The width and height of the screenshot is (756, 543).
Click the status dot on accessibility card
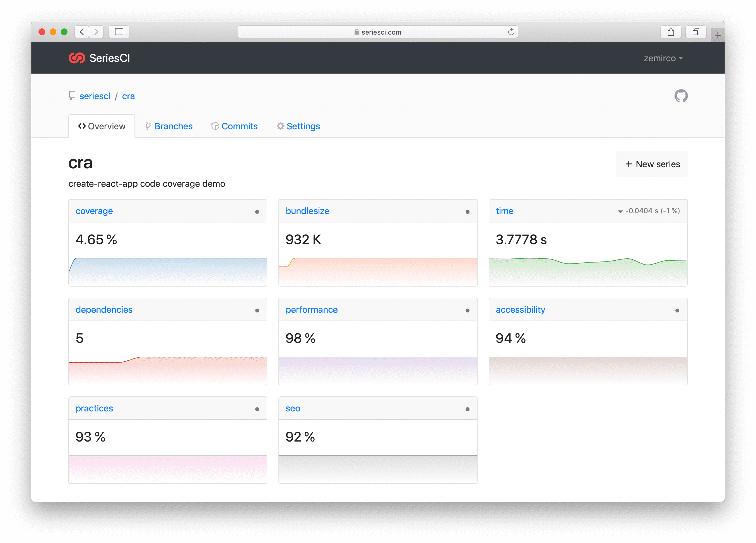click(x=677, y=311)
